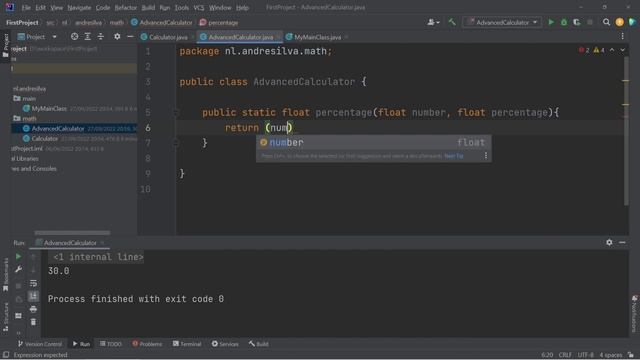Toggle soft-wrap in Run console
This screenshot has height=360, width=640.
pyautogui.click(x=33, y=283)
